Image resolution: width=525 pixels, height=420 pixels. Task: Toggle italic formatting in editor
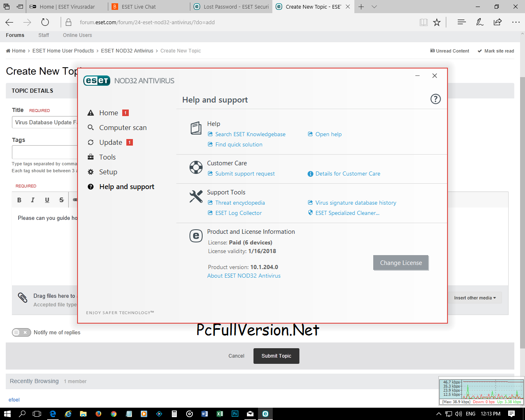33,200
